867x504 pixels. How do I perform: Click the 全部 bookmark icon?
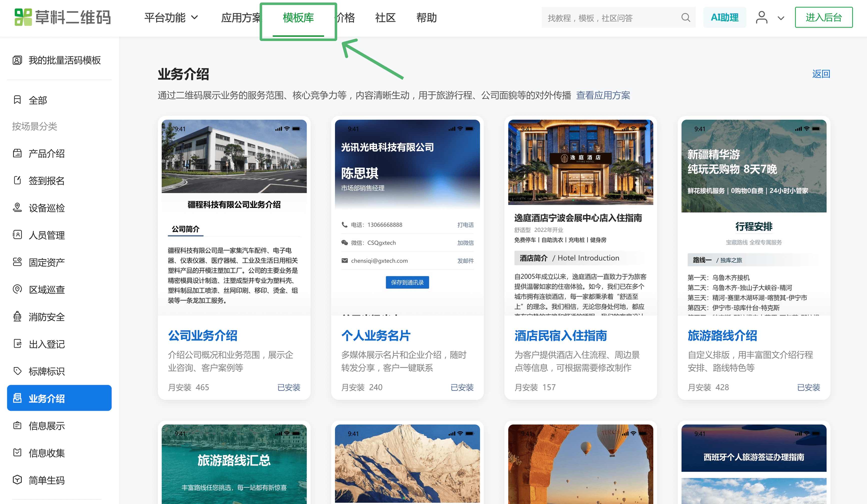[17, 100]
